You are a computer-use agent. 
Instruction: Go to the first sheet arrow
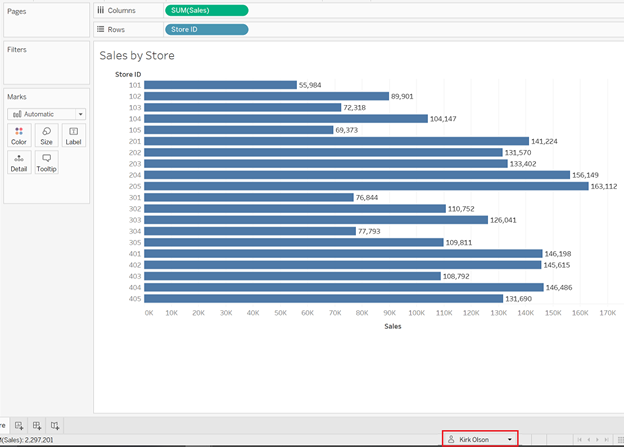click(579, 439)
